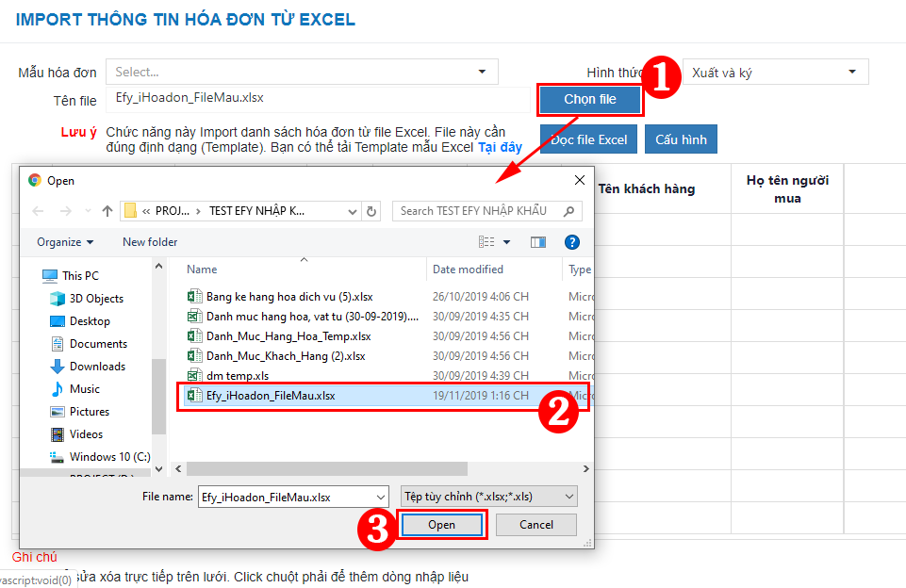
Task: Toggle the preview pane icon
Action: [538, 242]
